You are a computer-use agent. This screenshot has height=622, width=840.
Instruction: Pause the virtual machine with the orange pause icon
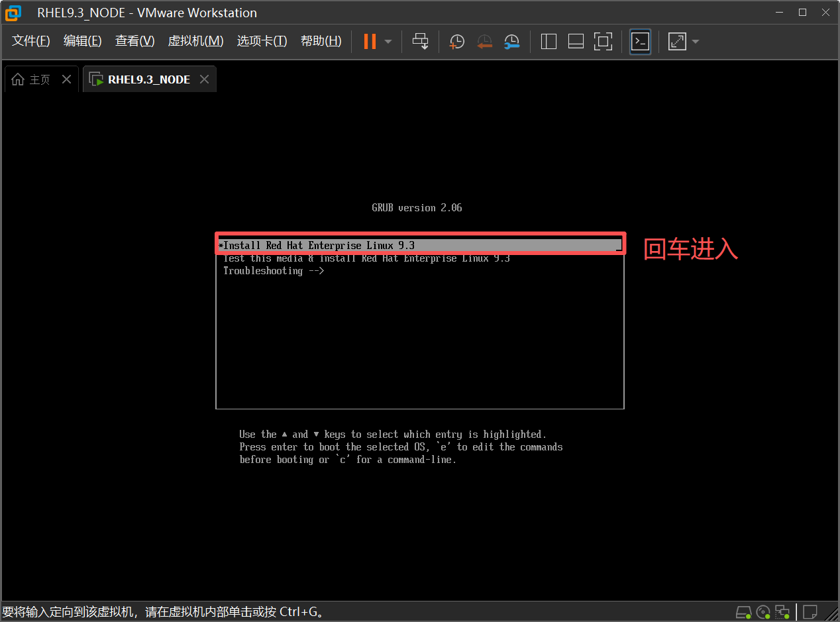pos(370,41)
